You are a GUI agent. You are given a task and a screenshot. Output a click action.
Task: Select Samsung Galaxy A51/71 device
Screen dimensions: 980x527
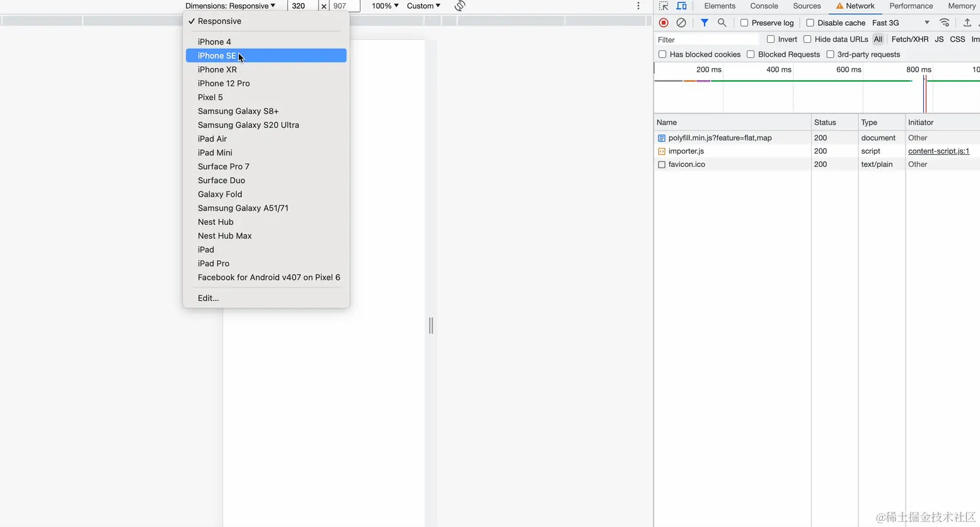[x=266, y=208]
